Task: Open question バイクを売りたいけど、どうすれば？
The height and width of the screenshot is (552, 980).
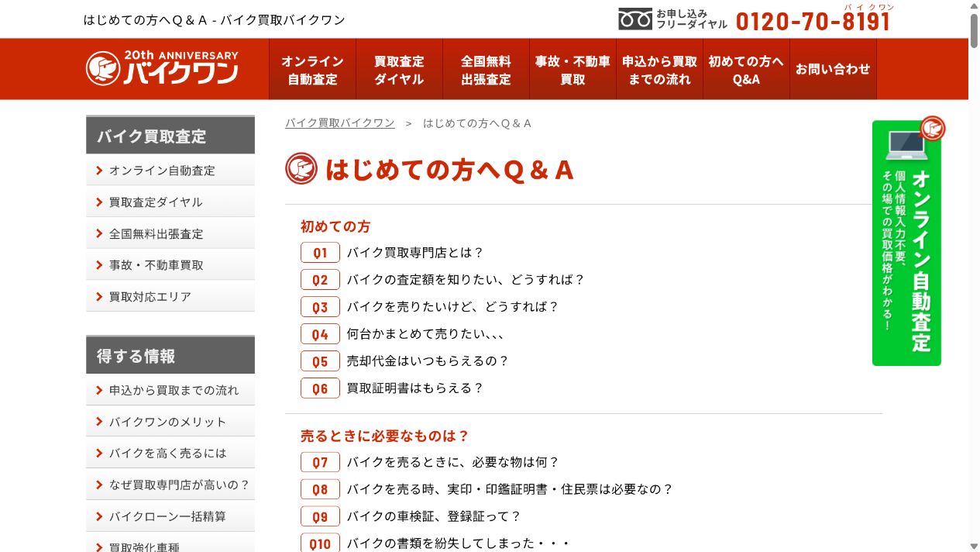Action: click(452, 307)
